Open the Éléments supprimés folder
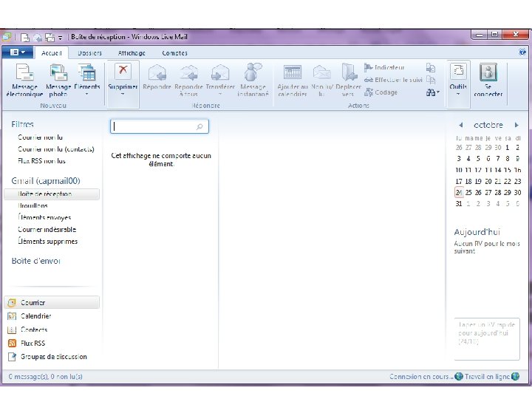Image resolution: width=532 pixels, height=399 pixels. coord(47,242)
